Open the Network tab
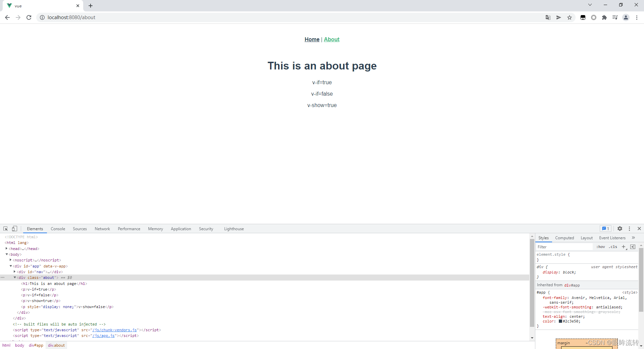644x349 pixels. [102, 229]
